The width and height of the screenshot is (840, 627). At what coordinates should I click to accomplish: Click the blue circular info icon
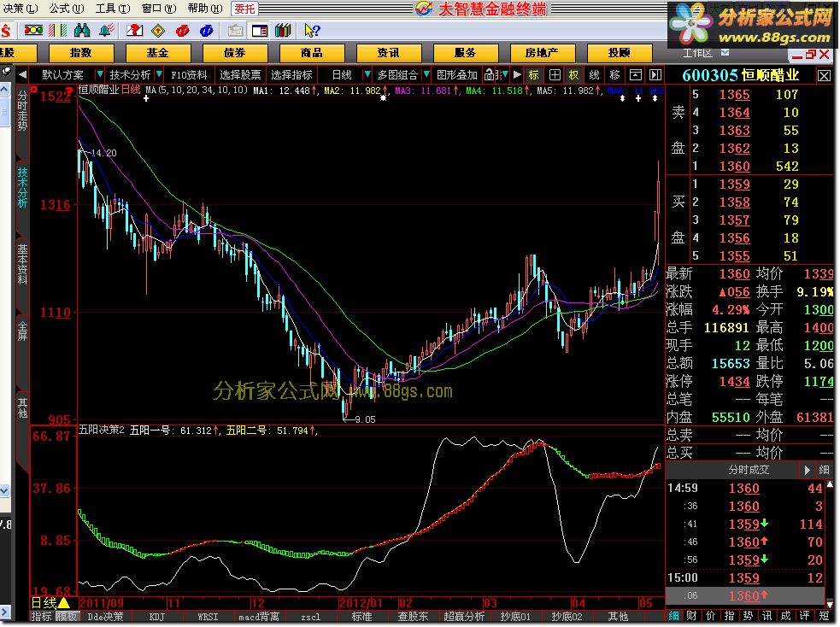pyautogui.click(x=206, y=31)
